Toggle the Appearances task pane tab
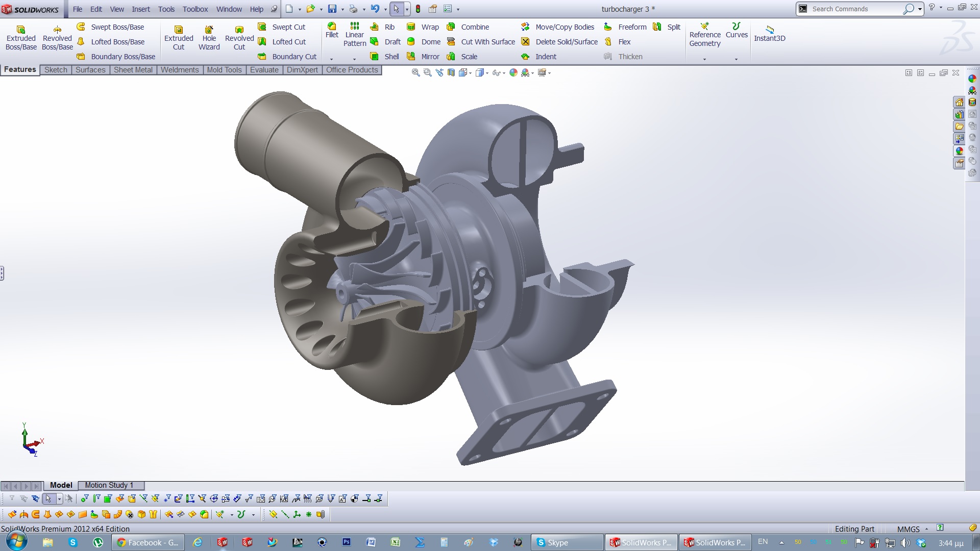Image resolution: width=980 pixels, height=551 pixels. pos(960,151)
